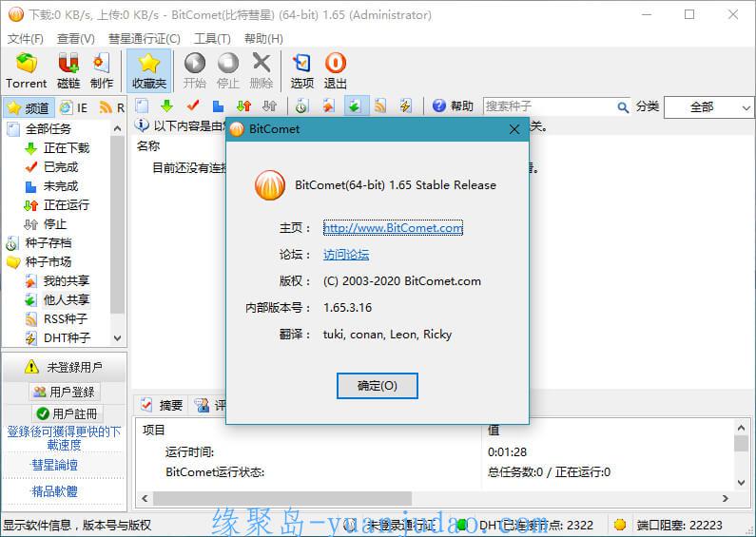Screen dimensions: 756x537
Task: Confirm with the 确定(O) button
Action: point(377,386)
